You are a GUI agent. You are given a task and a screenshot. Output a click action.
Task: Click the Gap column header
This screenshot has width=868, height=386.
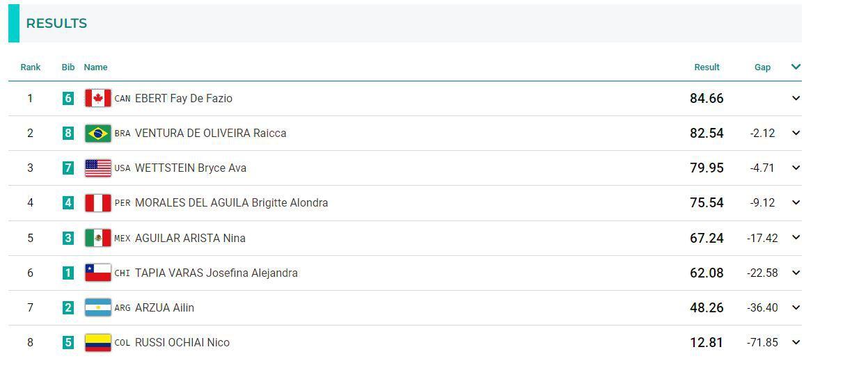coord(762,67)
